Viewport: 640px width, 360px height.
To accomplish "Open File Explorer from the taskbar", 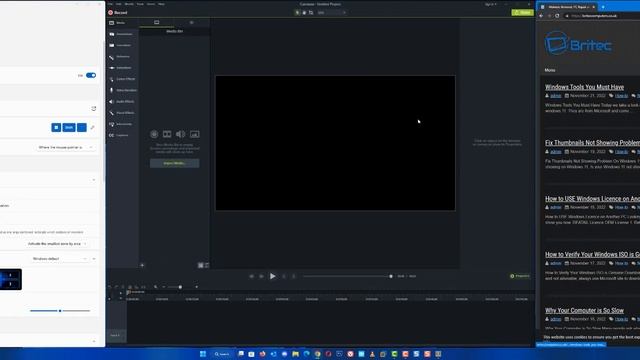I will tap(296, 354).
